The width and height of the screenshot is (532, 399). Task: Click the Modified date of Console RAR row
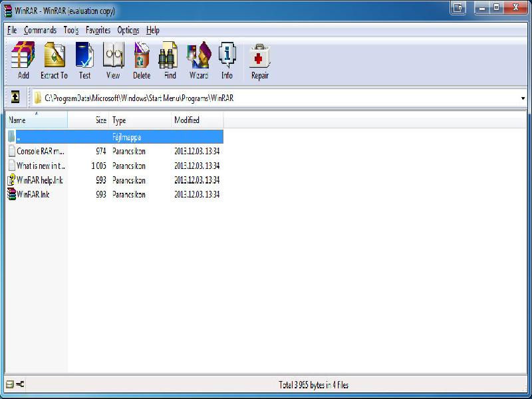197,151
